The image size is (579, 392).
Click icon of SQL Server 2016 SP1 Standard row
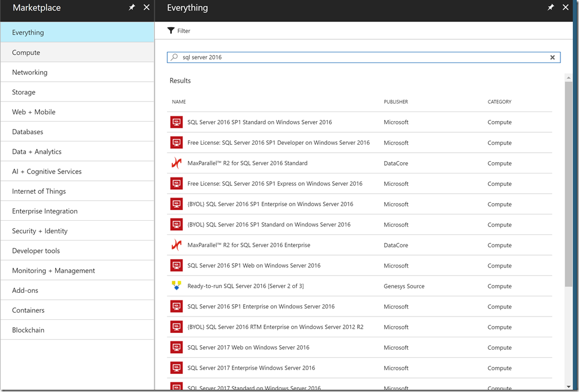(176, 122)
